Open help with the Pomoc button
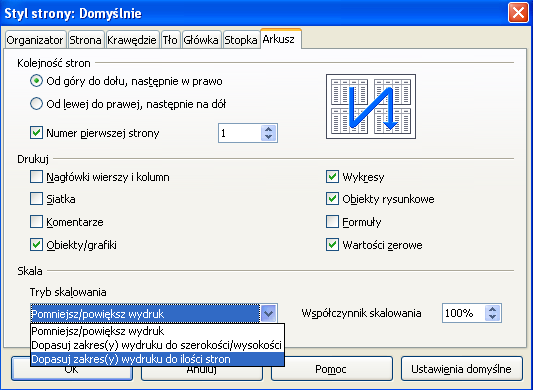Image resolution: width=533 pixels, height=390 pixels. point(331,369)
